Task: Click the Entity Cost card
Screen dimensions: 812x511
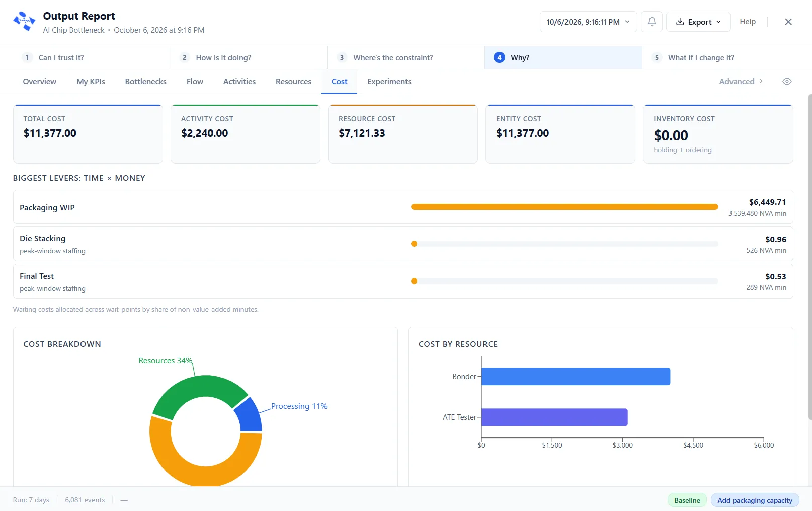Action: 560,134
